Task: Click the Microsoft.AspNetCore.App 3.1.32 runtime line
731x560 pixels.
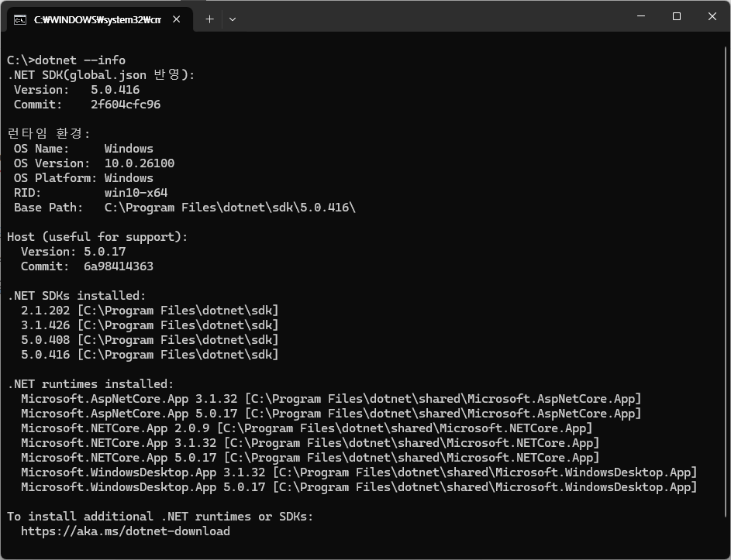Action: point(331,399)
